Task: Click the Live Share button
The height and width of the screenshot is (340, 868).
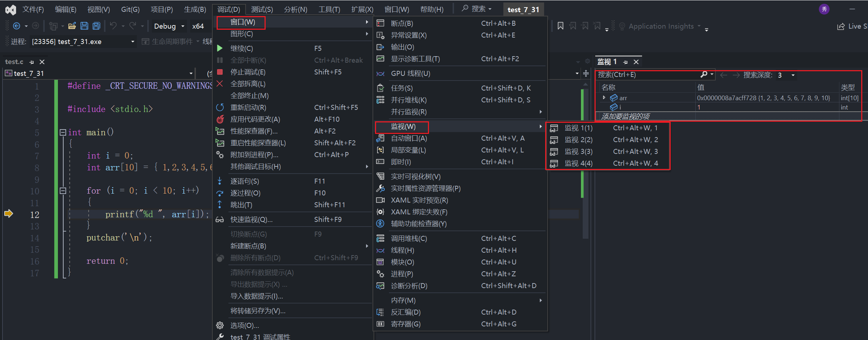Action: pyautogui.click(x=852, y=26)
